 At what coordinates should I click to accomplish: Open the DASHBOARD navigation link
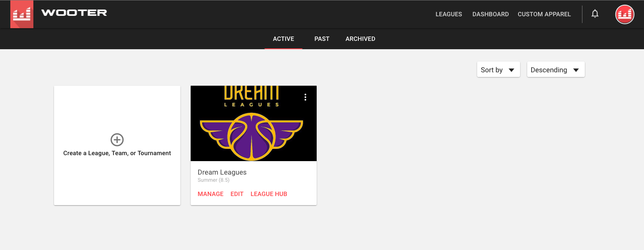pyautogui.click(x=490, y=14)
